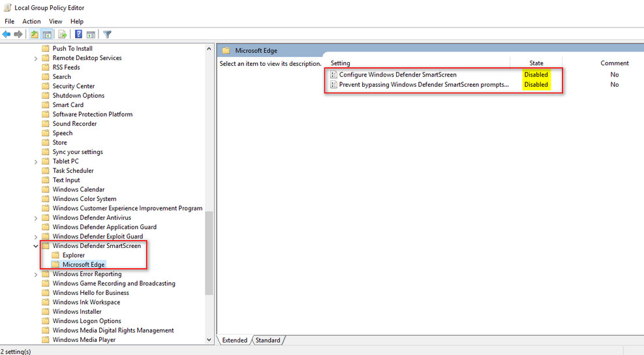
Task: Select the Search tree folder
Action: pyautogui.click(x=61, y=76)
